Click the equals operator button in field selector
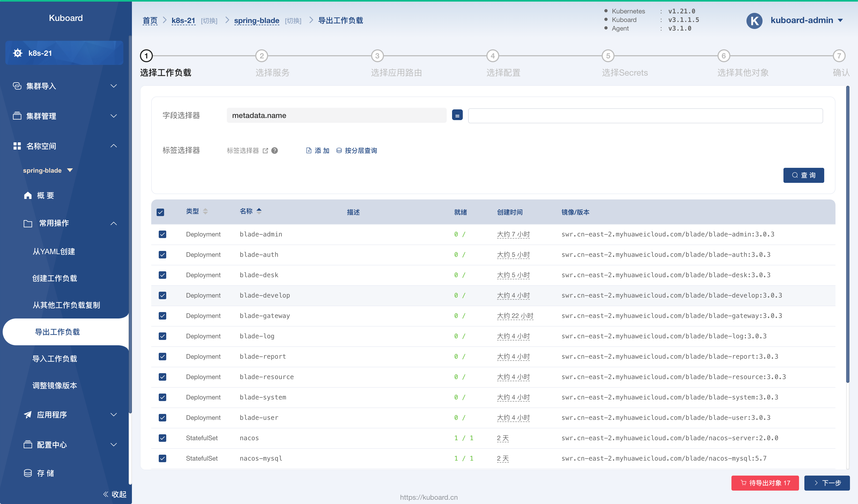Viewport: 858px width, 504px height. 457,115
